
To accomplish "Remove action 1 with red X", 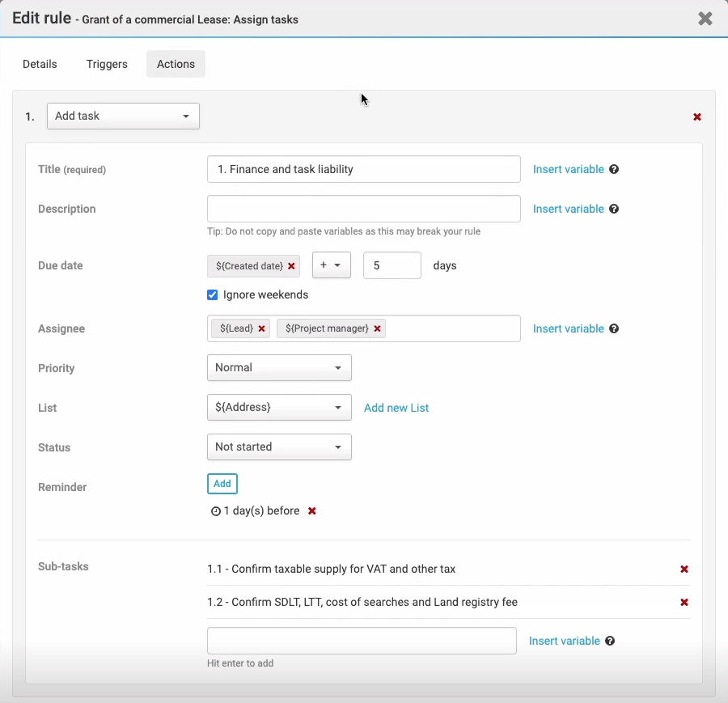I will tap(697, 117).
